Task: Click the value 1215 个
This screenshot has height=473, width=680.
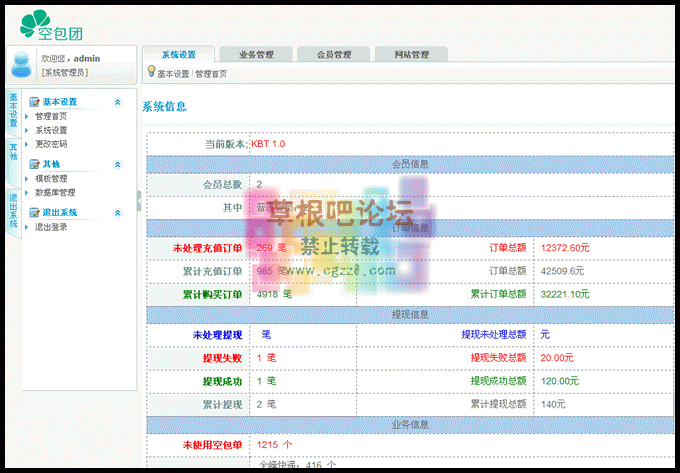Action: (274, 445)
